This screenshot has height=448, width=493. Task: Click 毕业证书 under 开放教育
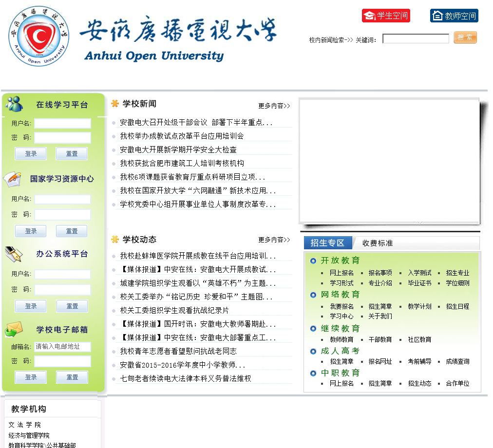point(419,283)
